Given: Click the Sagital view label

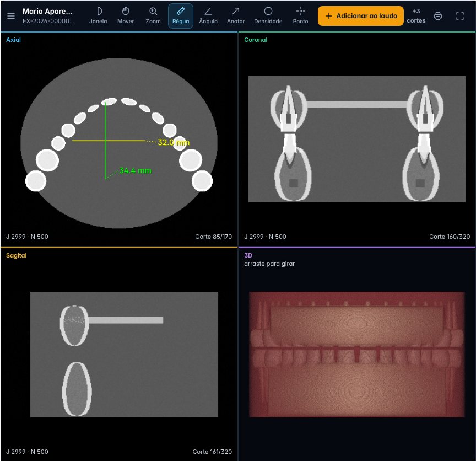Looking at the screenshot, I should 17,255.
